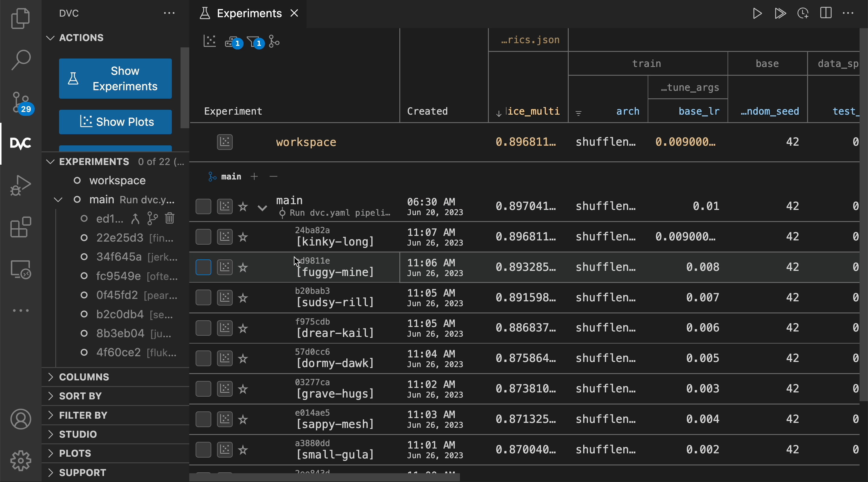The width and height of the screenshot is (868, 482).
Task: Run the selected experiment using the play icon
Action: pos(757,14)
